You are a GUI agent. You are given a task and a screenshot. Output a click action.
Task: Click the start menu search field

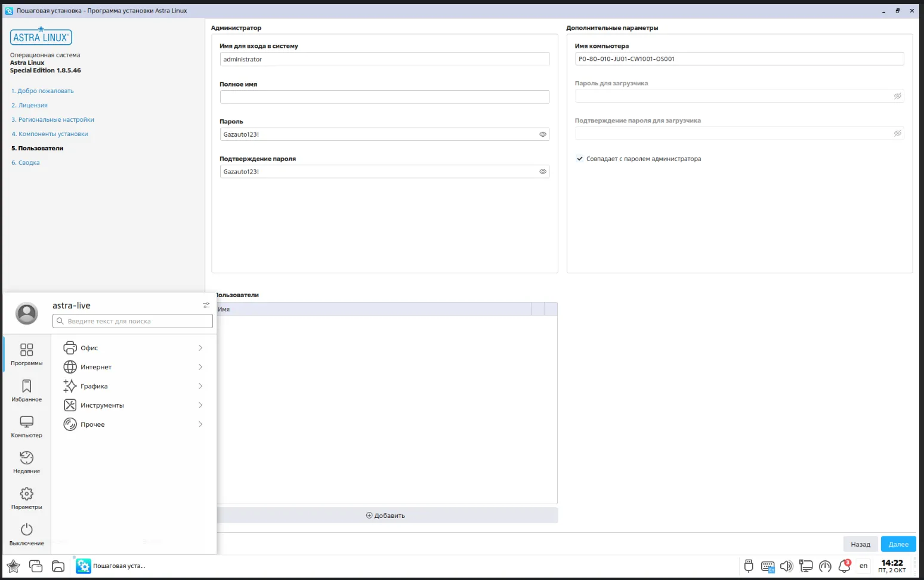point(132,321)
